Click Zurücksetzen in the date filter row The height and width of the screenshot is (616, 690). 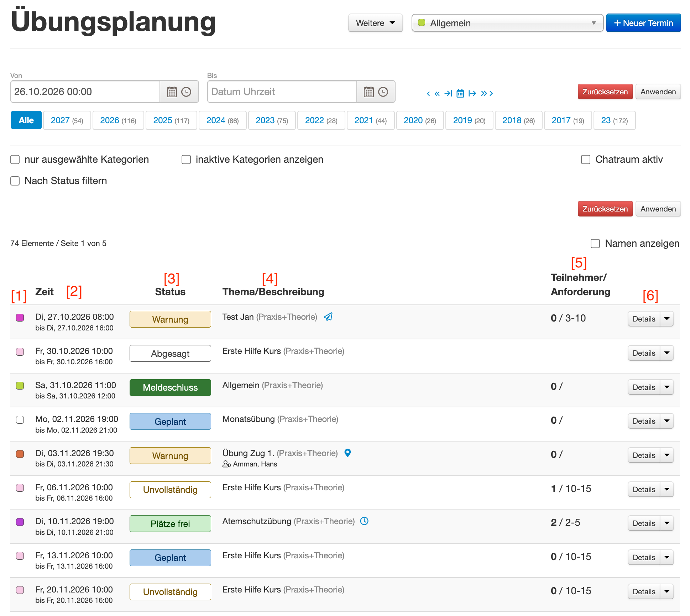(x=605, y=92)
